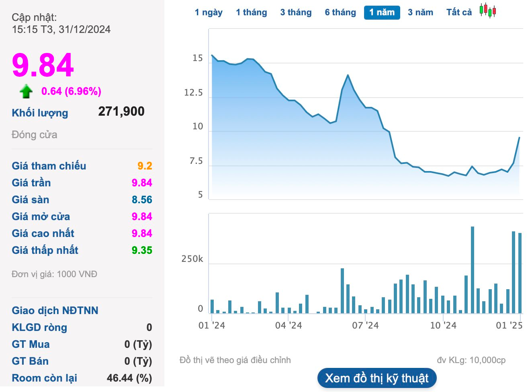The height and width of the screenshot is (392, 532).
Task: Show the 6 tháng chart range
Action: click(x=340, y=12)
